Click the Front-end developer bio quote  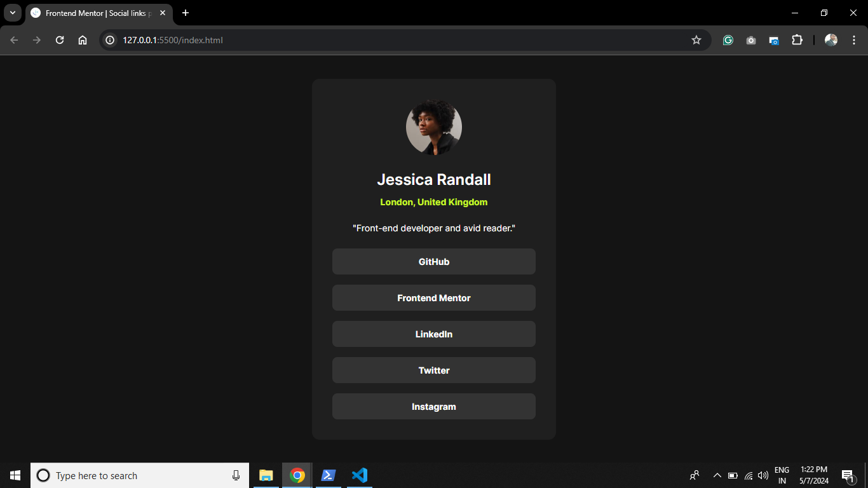434,228
